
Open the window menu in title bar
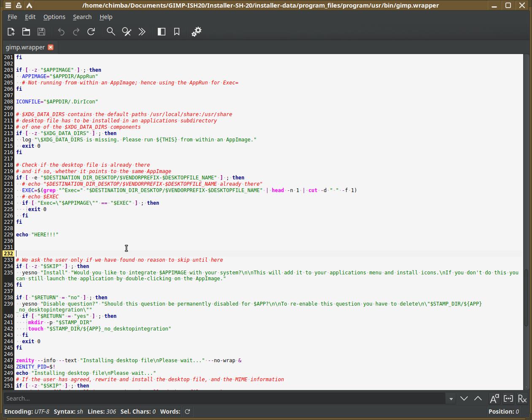pos(8,5)
